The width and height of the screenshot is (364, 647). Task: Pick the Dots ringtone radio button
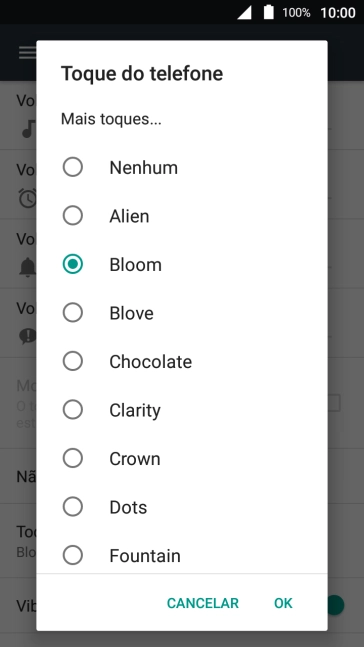point(73,507)
